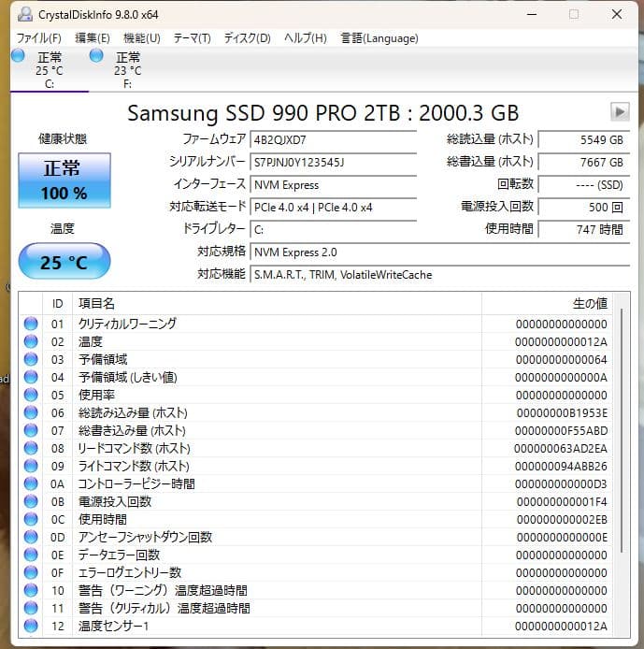
Task: Open the ディスク(D) menu
Action: point(248,38)
